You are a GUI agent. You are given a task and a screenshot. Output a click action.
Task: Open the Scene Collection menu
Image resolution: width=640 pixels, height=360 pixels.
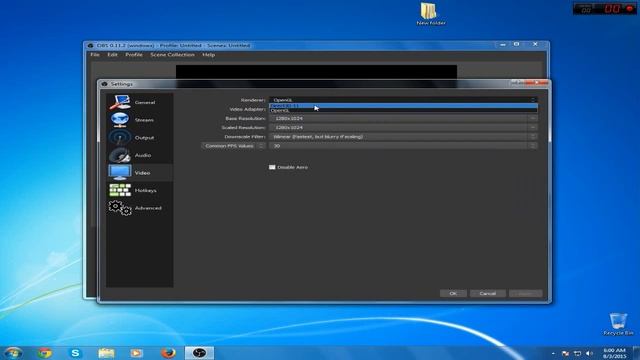[172, 55]
